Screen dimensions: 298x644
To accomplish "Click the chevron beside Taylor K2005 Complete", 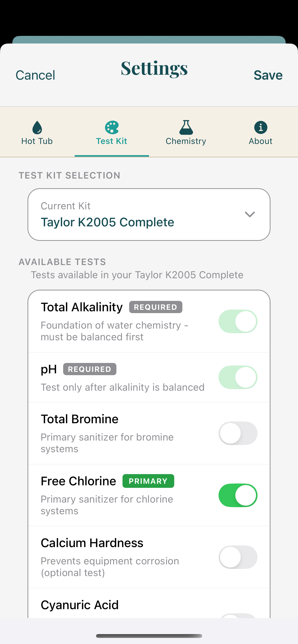I will pos(250,214).
